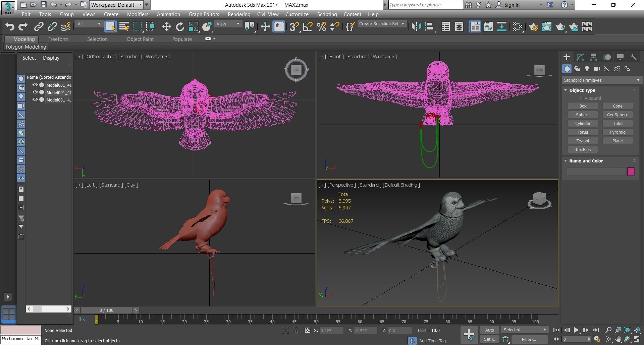
Task: Select the Select and Rotate tool
Action: [x=180, y=26]
